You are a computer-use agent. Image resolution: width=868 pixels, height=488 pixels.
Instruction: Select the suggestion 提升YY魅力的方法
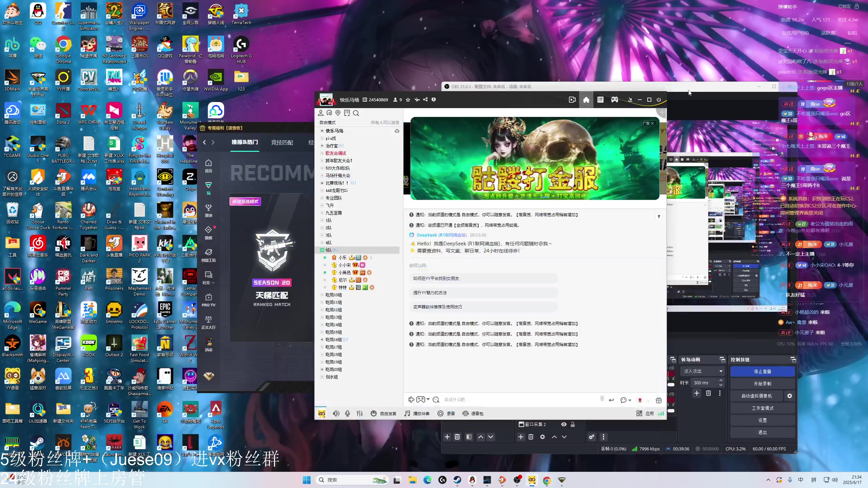(484, 292)
